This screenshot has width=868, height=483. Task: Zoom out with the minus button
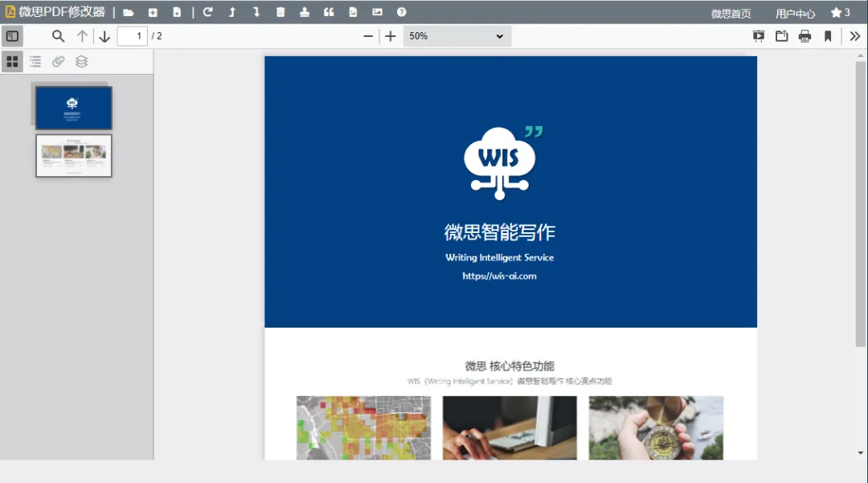368,36
